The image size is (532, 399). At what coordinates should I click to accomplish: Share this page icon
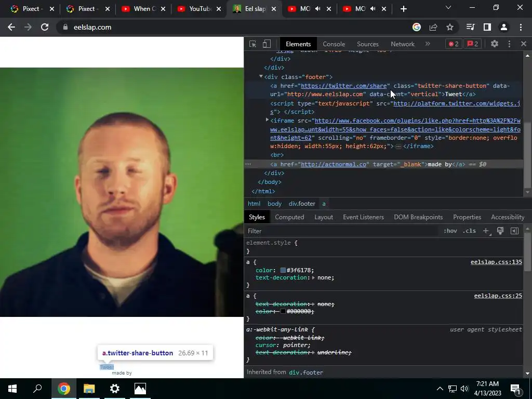click(433, 27)
